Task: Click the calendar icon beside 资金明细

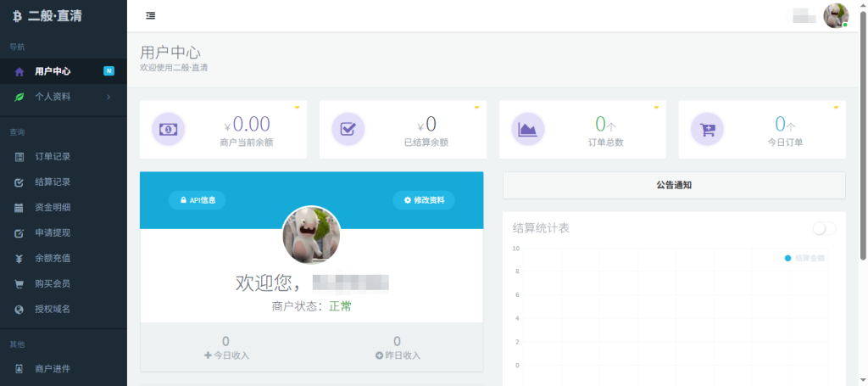Action: tap(19, 208)
